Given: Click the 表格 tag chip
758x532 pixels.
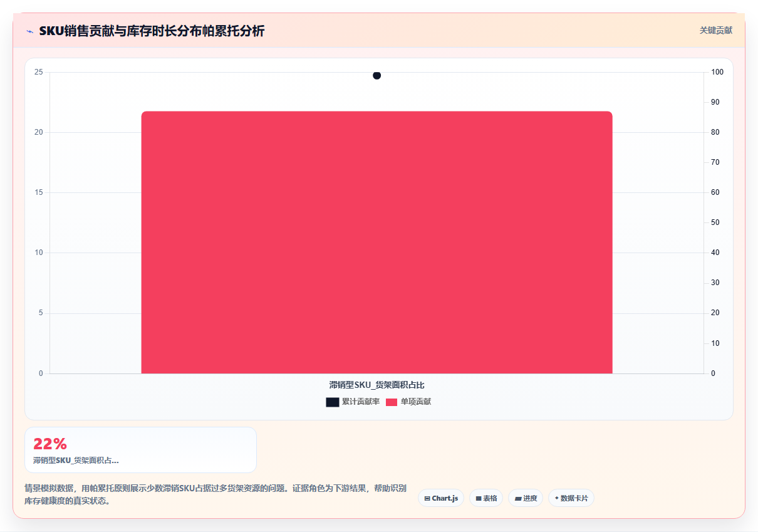Looking at the screenshot, I should tap(486, 498).
